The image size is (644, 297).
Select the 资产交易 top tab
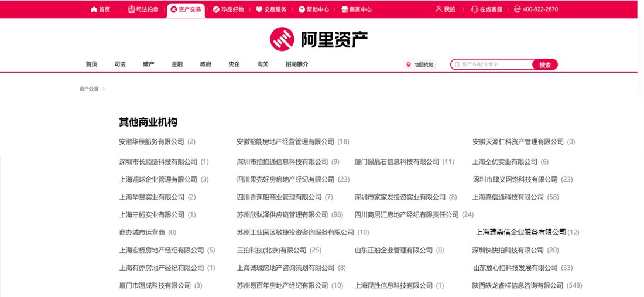pos(186,9)
